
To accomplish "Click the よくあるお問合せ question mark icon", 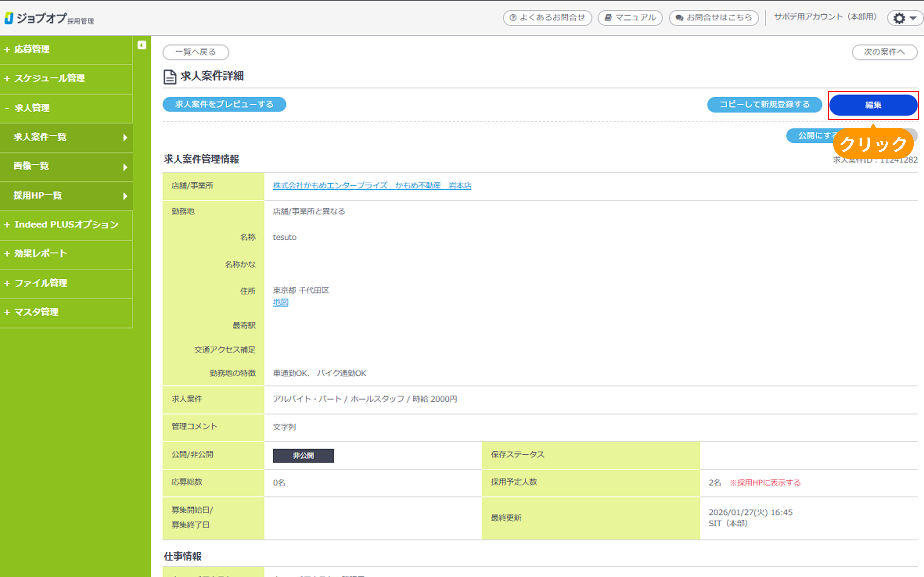I will click(x=513, y=18).
